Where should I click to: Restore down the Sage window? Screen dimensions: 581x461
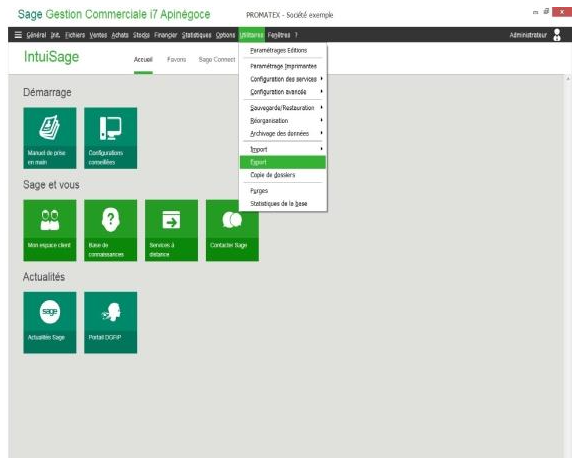pyautogui.click(x=546, y=12)
